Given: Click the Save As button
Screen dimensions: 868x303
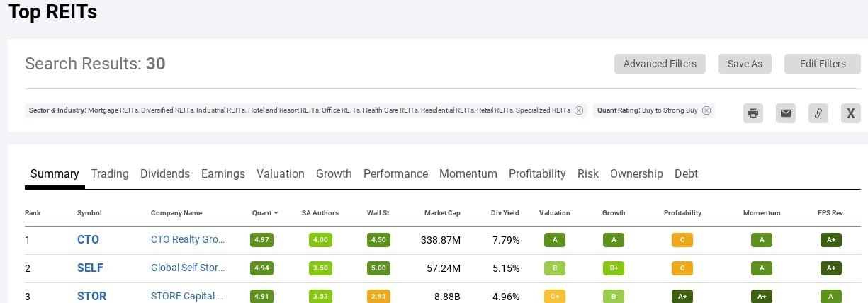Looking at the screenshot, I should 745,64.
